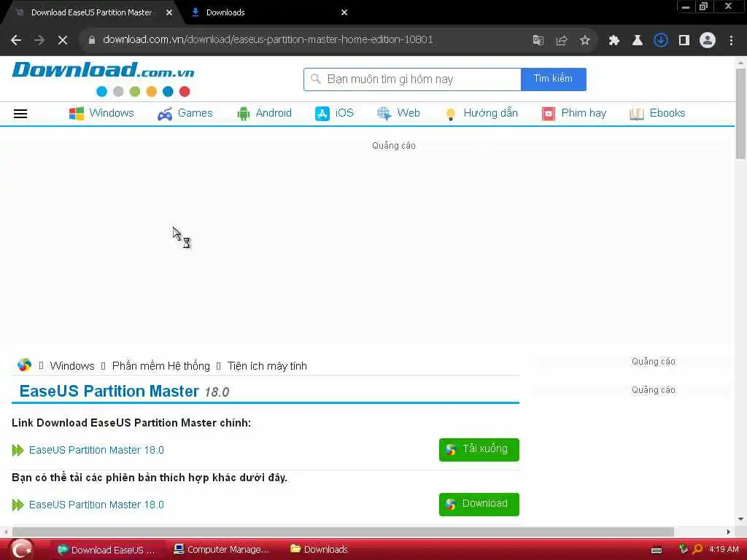Open the Windows category
Screen dimensions: 747x560
[x=101, y=113]
